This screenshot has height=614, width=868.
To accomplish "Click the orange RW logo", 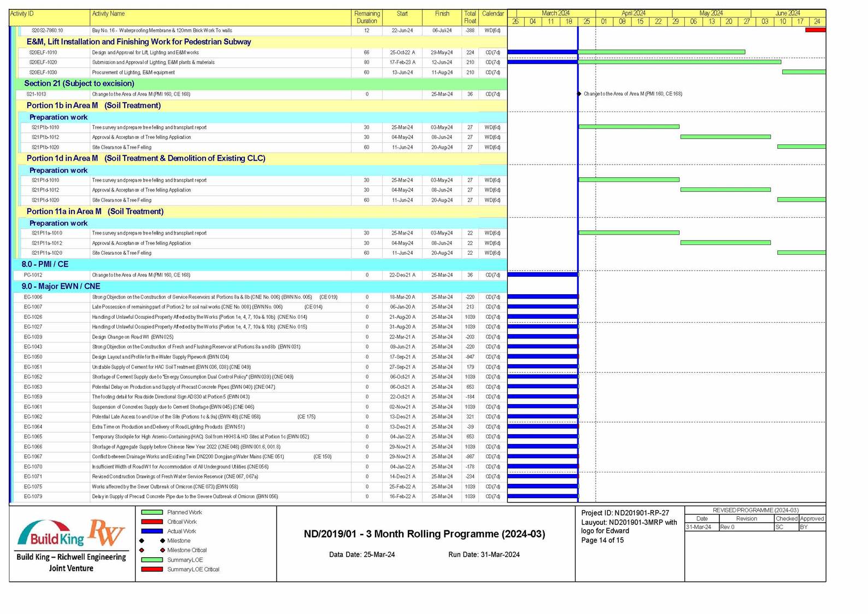I will [x=107, y=532].
